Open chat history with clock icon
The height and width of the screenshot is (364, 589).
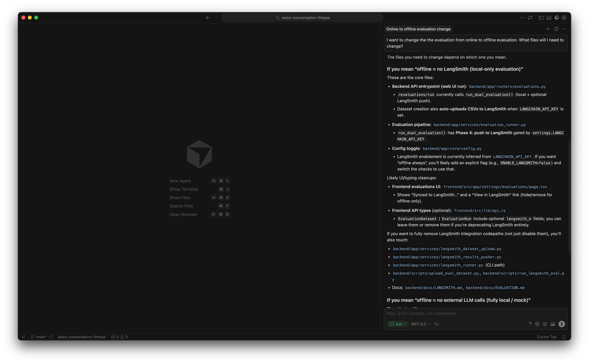coord(556,29)
